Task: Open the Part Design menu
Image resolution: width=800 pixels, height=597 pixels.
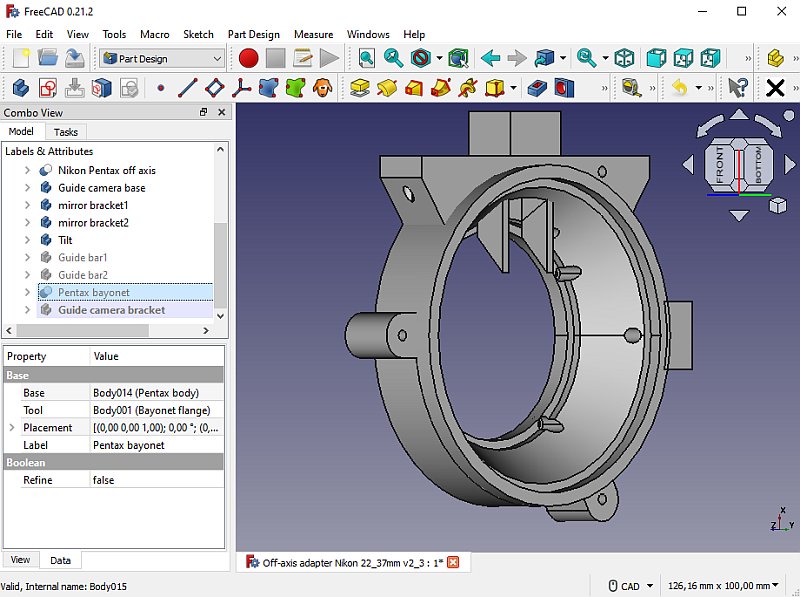Action: (254, 34)
